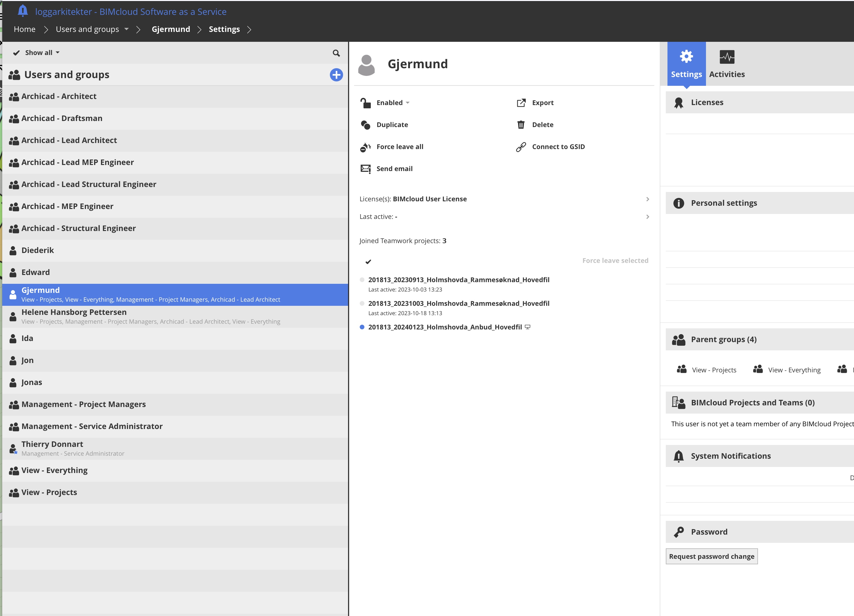Click the Request password change button
The image size is (854, 616).
coord(711,556)
